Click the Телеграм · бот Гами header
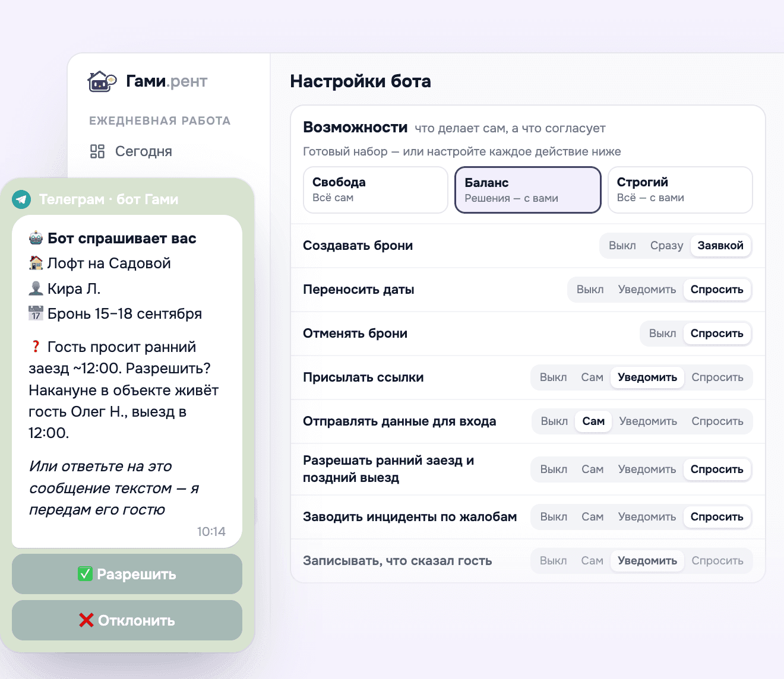 [109, 199]
